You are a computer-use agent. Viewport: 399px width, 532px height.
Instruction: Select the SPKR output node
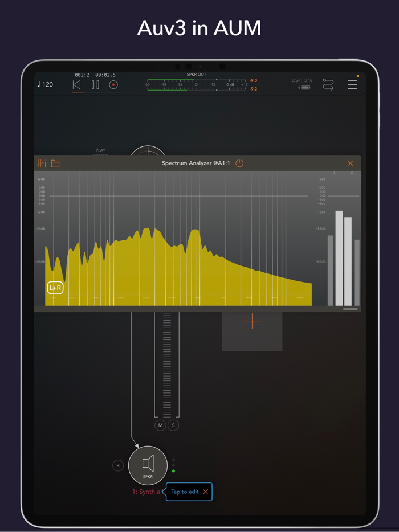point(148,465)
